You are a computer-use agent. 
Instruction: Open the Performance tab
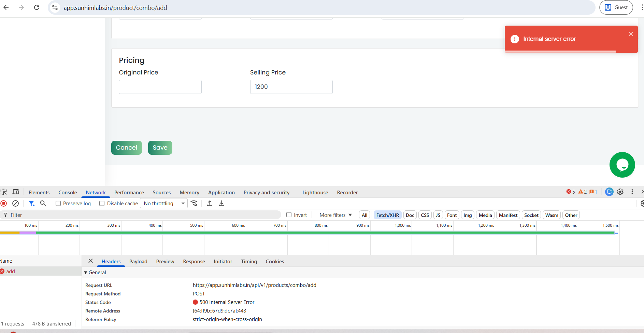click(129, 193)
